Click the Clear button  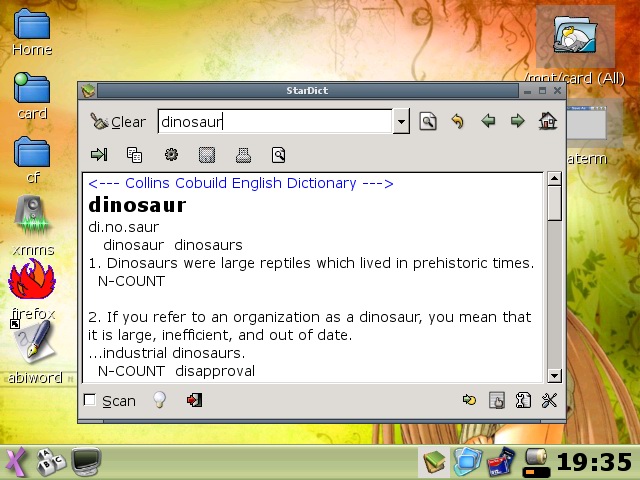pyautogui.click(x=118, y=122)
